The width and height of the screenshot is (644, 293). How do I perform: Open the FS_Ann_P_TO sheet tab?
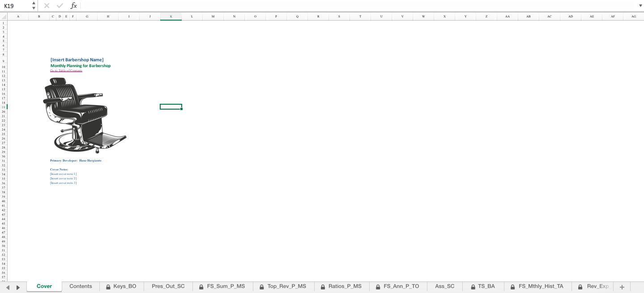pos(398,286)
